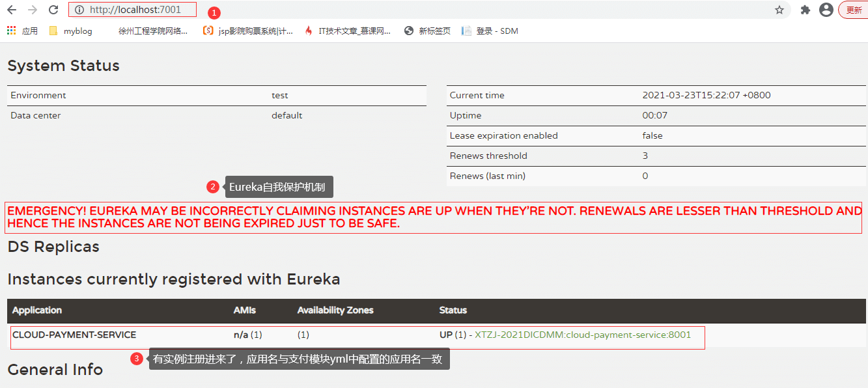Click the UP (1) status text
This screenshot has width=868, height=388.
tap(453, 335)
